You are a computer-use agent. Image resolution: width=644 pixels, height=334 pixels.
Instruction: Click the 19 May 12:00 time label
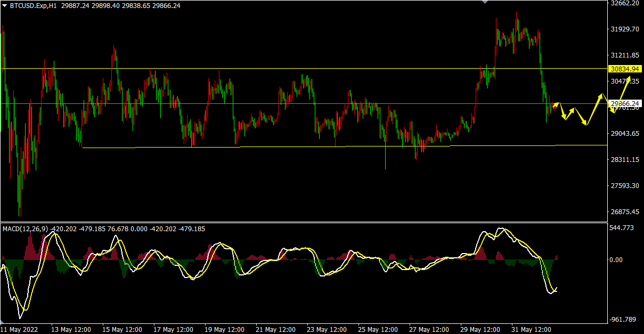[x=225, y=329]
